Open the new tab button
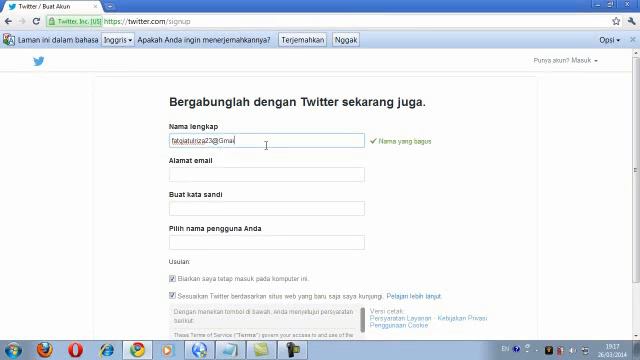Image resolution: width=640 pixels, height=360 pixels. tap(109, 6)
